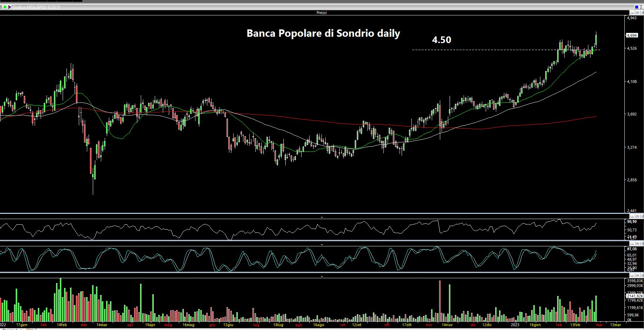Viewport: 644px width, 330px height.
Task: Click the 13giu date label
Action: click(228, 325)
